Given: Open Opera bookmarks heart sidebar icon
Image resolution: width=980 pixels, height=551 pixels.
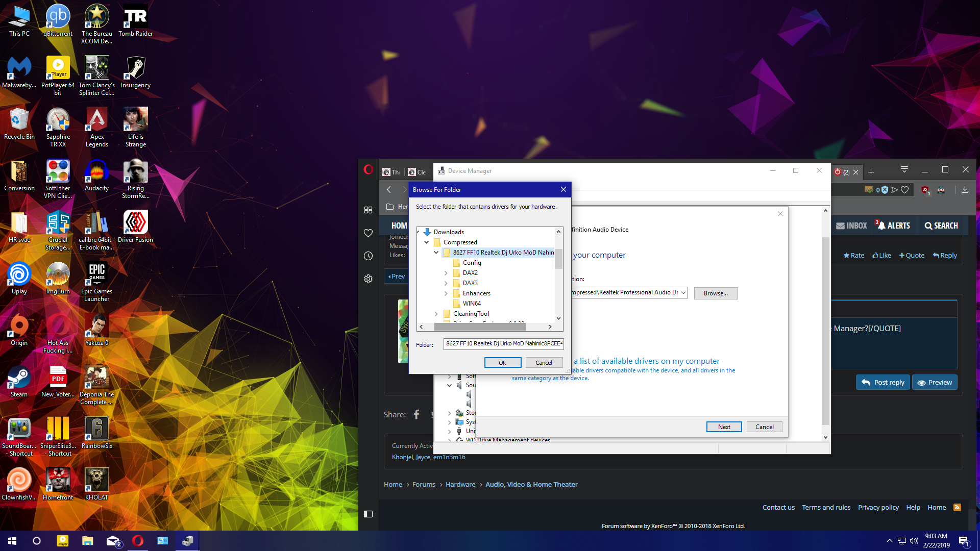Looking at the screenshot, I should (368, 233).
